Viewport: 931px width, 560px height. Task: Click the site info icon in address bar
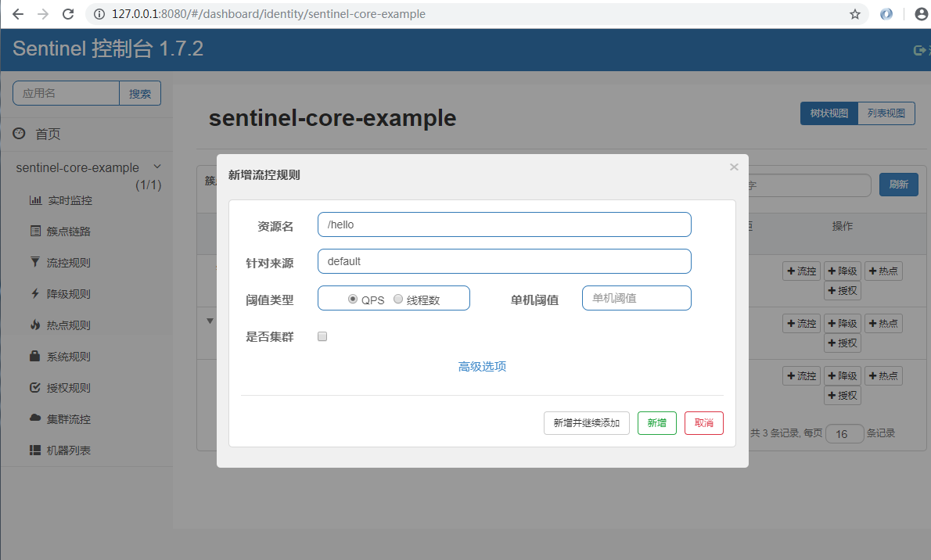pos(99,13)
